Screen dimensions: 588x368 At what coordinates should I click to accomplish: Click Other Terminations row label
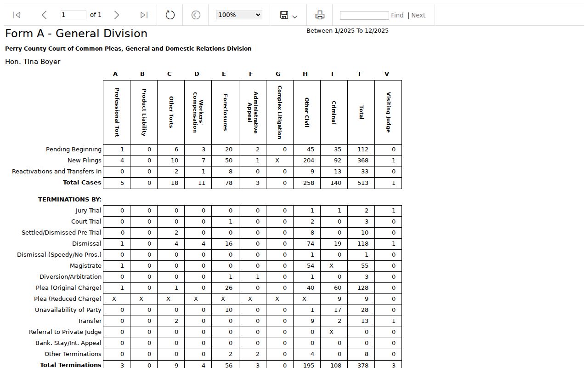tap(73, 354)
